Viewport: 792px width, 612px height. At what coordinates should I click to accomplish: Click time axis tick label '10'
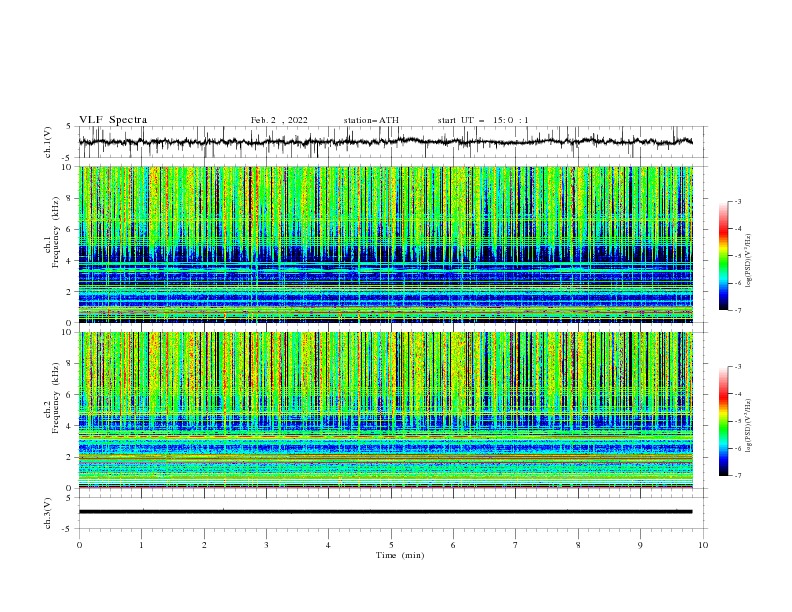click(x=703, y=545)
